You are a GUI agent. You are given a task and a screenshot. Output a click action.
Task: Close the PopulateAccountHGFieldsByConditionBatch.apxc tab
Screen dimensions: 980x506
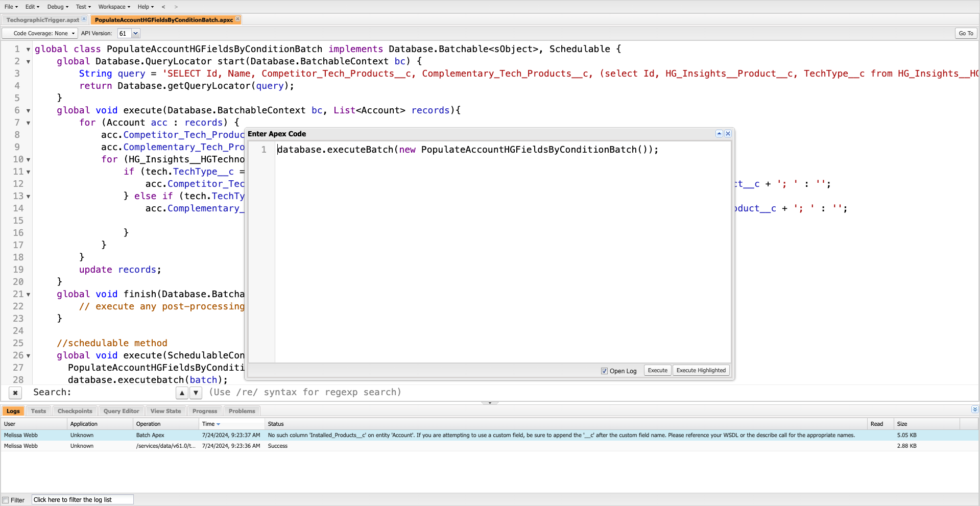click(237, 19)
